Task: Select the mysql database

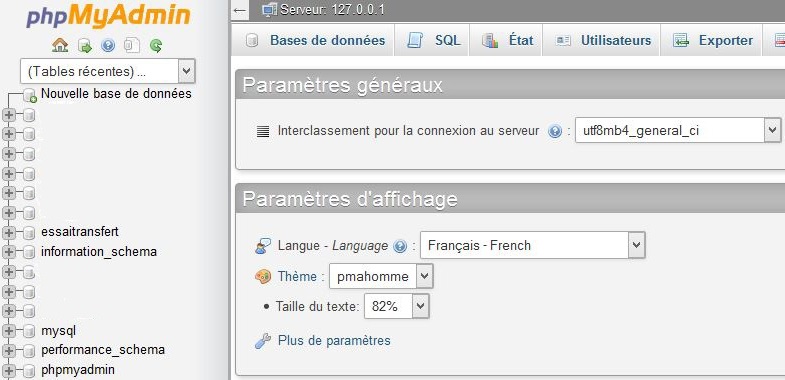Action: (59, 331)
